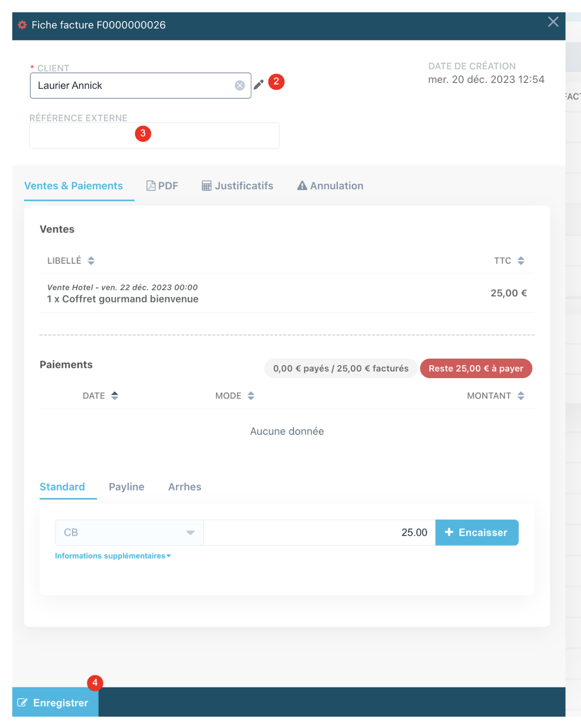Viewport: 581px width, 728px height.
Task: Select the Payline payment tab
Action: [x=127, y=487]
